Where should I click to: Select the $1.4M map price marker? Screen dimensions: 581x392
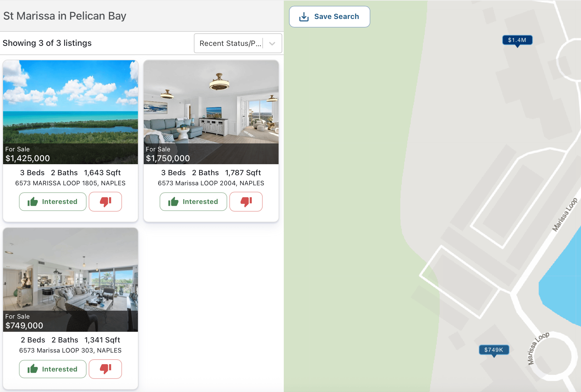[x=517, y=40]
